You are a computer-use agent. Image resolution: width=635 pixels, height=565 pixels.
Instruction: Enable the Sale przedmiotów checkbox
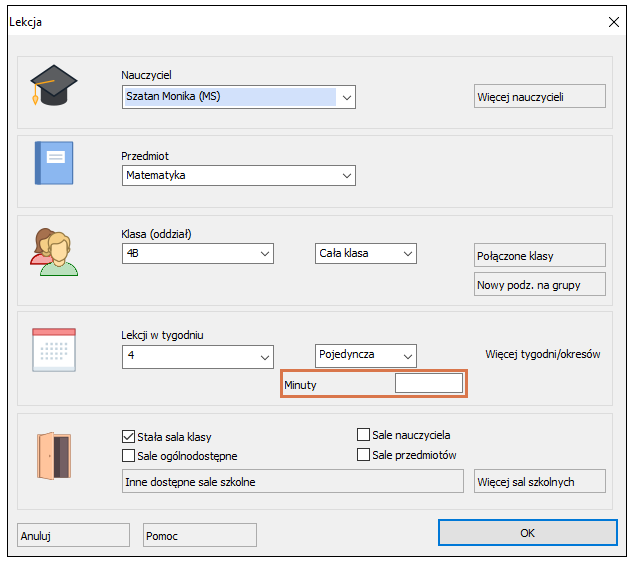coord(364,455)
